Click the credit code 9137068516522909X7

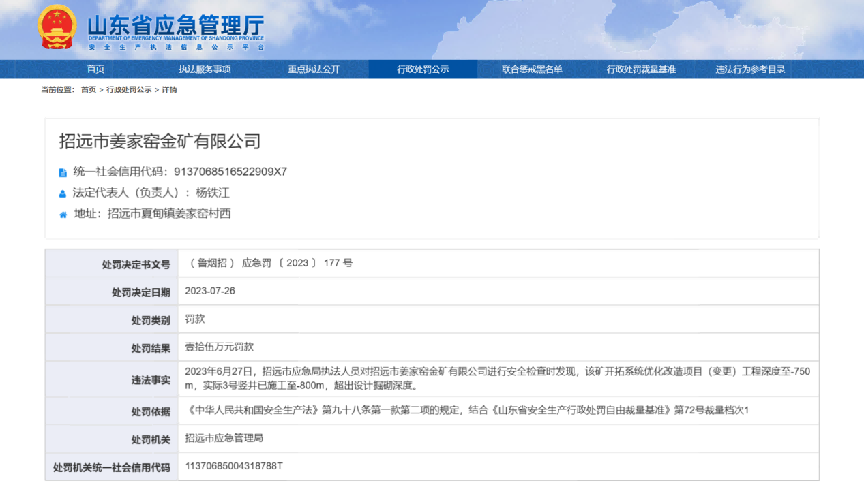coord(231,172)
